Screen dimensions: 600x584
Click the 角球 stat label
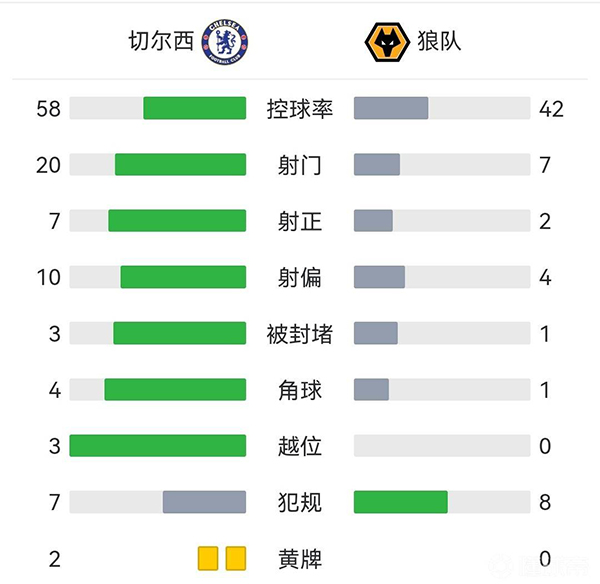click(x=299, y=390)
